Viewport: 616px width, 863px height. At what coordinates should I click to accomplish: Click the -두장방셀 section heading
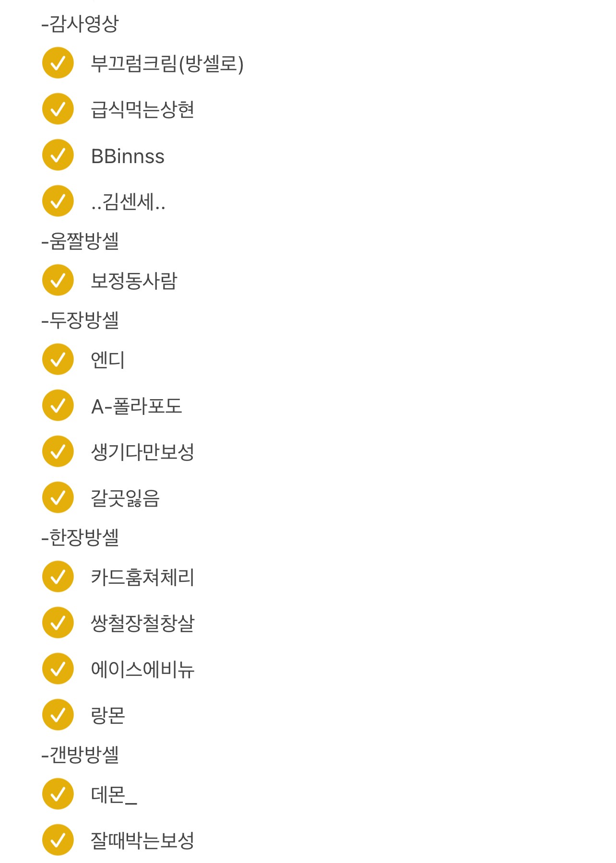coord(80,320)
